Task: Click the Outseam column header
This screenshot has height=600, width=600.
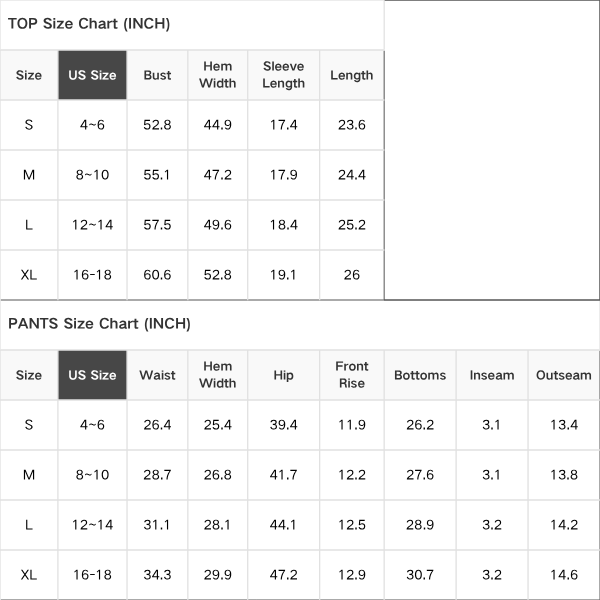Action: click(564, 375)
